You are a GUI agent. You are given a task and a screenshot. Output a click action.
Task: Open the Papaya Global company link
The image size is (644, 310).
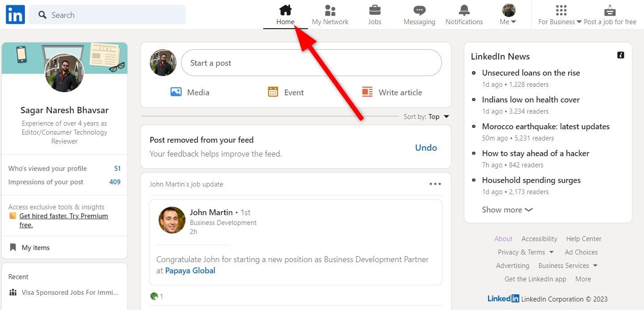pyautogui.click(x=190, y=271)
